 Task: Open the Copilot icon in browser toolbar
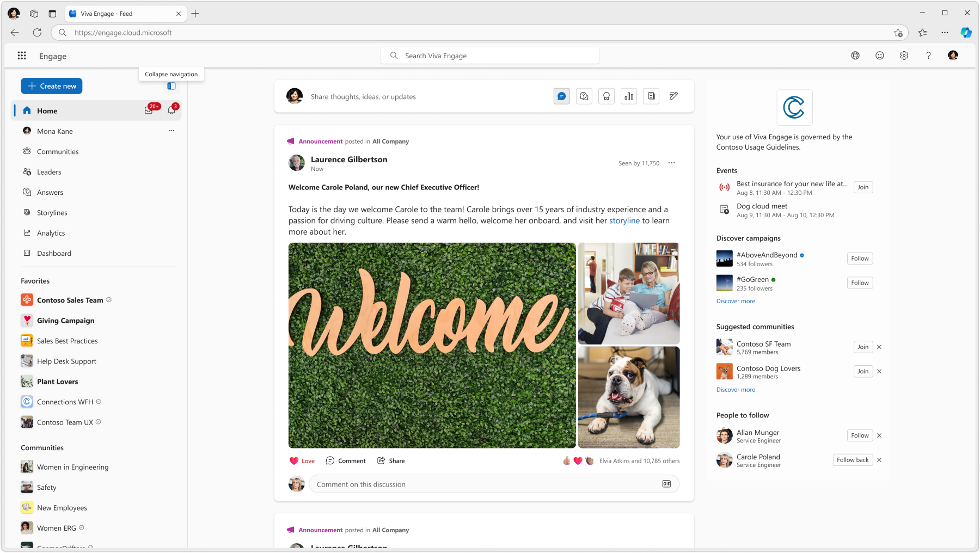[966, 33]
